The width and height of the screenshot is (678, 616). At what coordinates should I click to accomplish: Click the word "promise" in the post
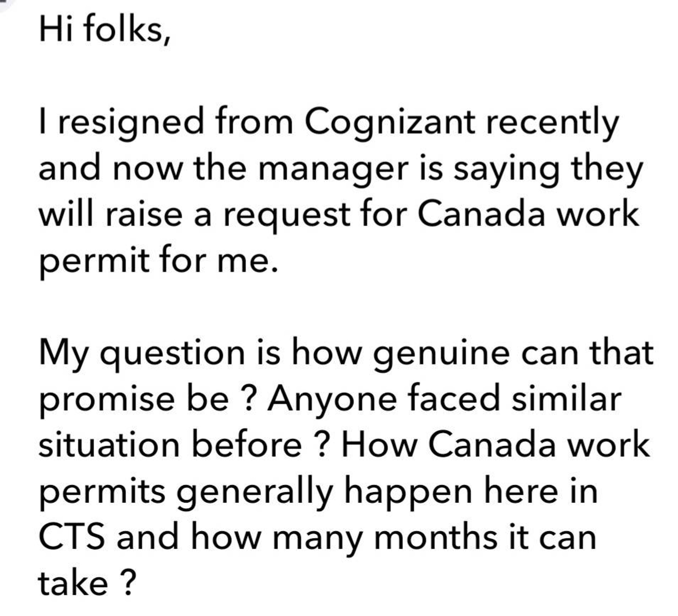(107, 401)
